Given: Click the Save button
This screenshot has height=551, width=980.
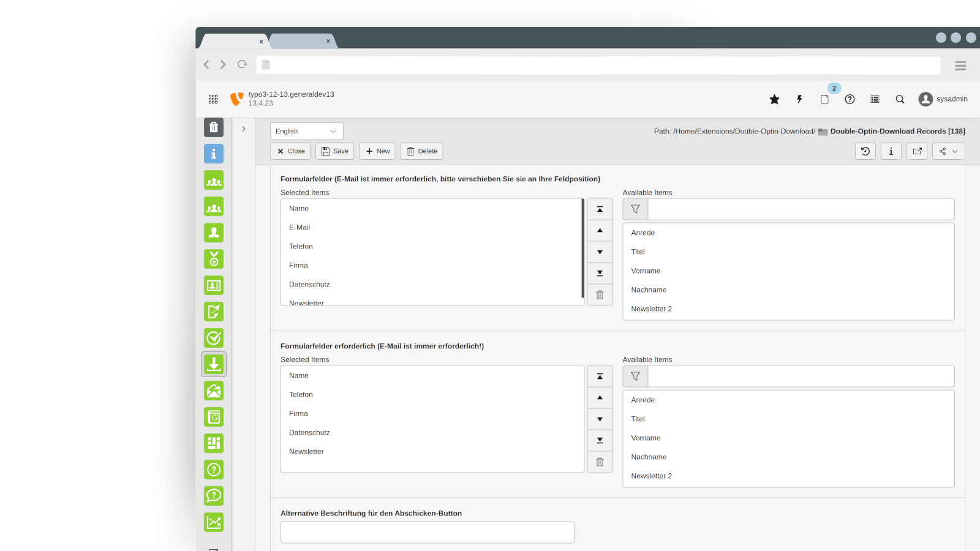Looking at the screenshot, I should (x=334, y=151).
